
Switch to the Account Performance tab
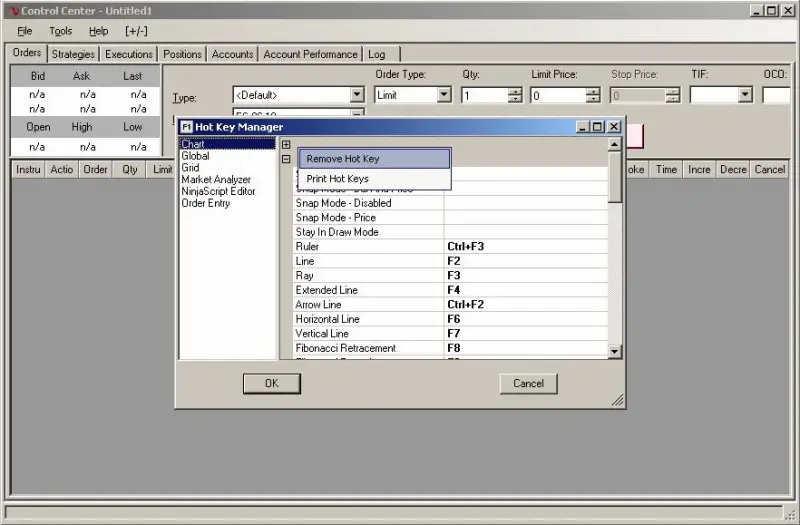310,54
